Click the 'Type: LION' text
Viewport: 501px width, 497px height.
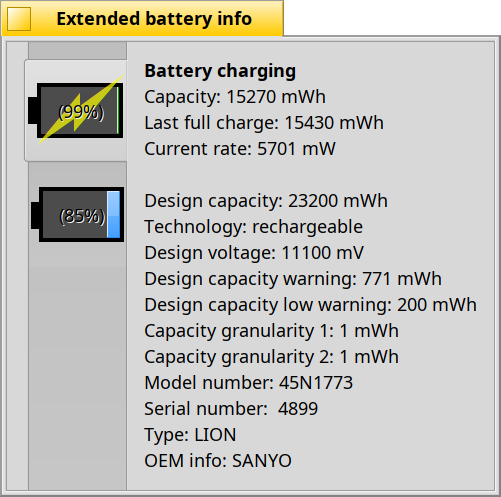[190, 435]
